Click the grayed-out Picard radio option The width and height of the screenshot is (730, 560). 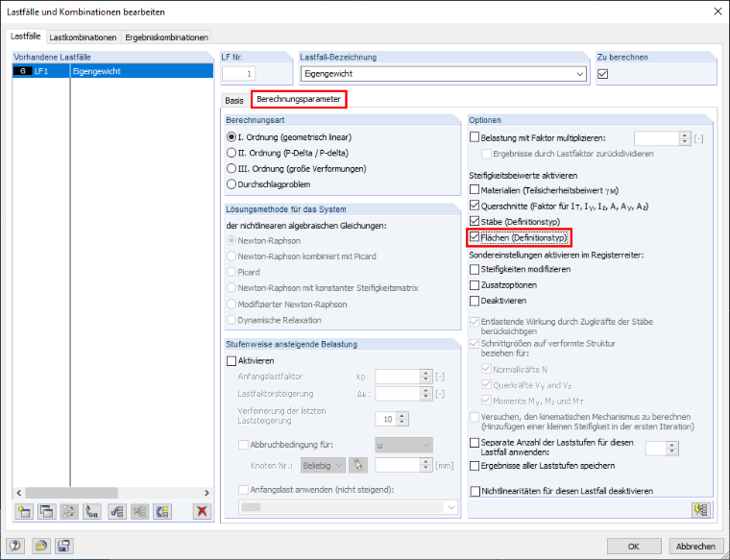click(x=243, y=272)
